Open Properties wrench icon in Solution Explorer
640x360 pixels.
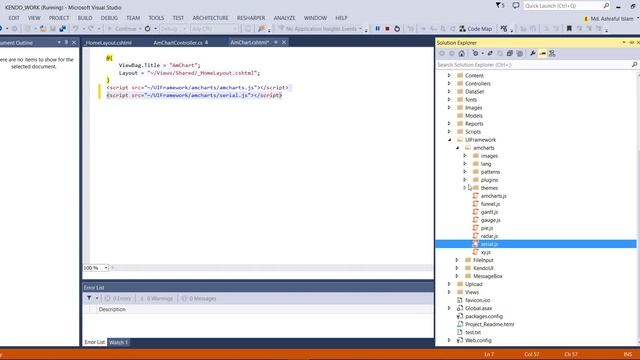(533, 53)
